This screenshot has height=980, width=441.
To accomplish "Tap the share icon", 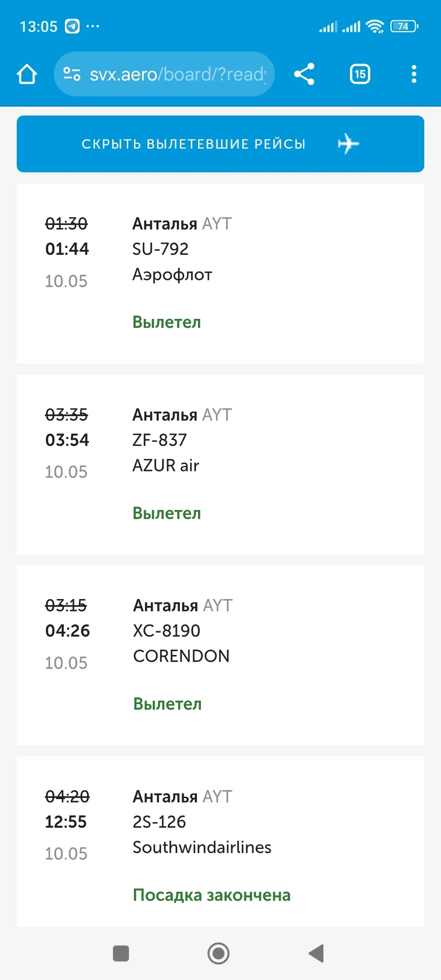I will coord(304,74).
